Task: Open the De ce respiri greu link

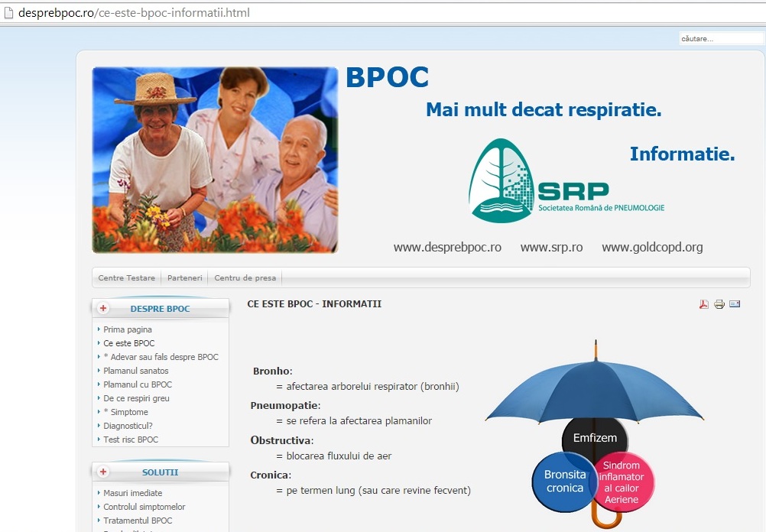Action: pos(136,398)
